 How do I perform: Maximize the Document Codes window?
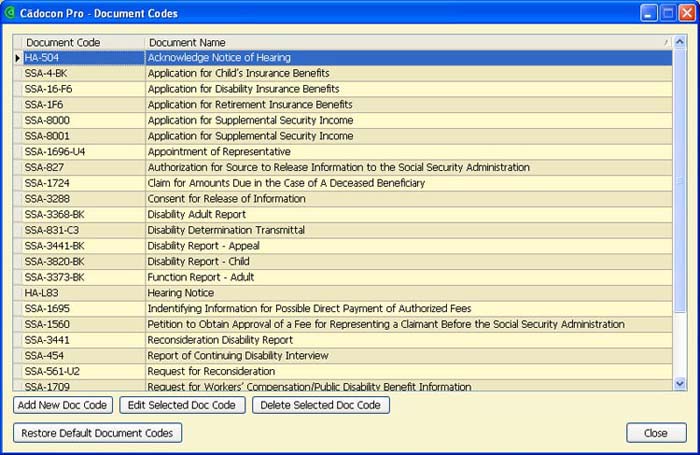pyautogui.click(x=668, y=13)
